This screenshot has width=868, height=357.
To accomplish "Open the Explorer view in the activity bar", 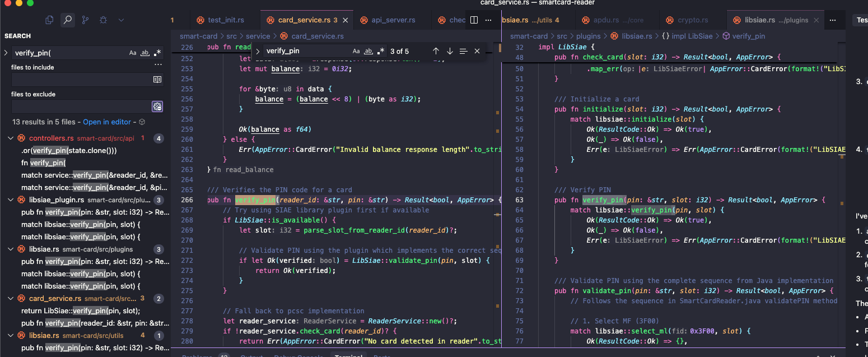I will (x=49, y=20).
